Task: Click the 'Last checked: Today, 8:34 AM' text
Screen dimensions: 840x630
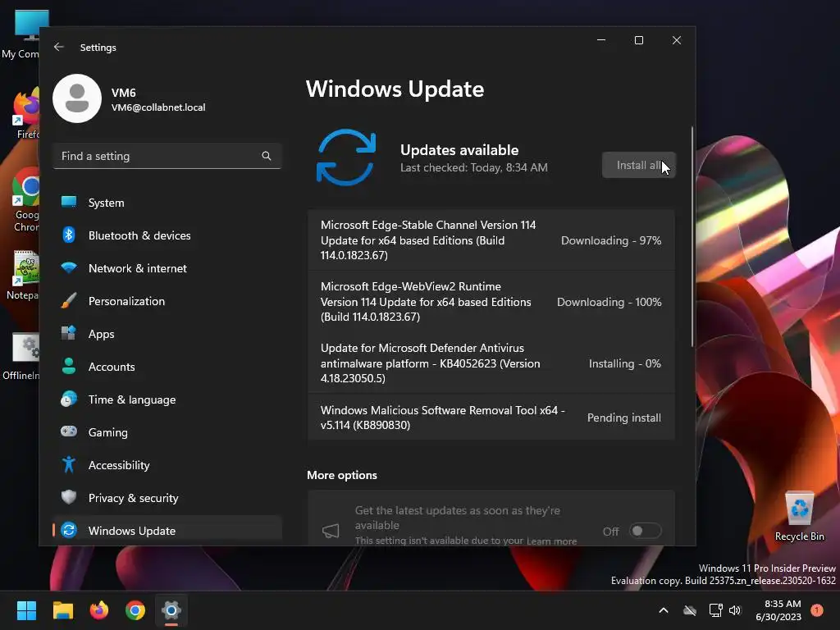Action: pos(473,167)
